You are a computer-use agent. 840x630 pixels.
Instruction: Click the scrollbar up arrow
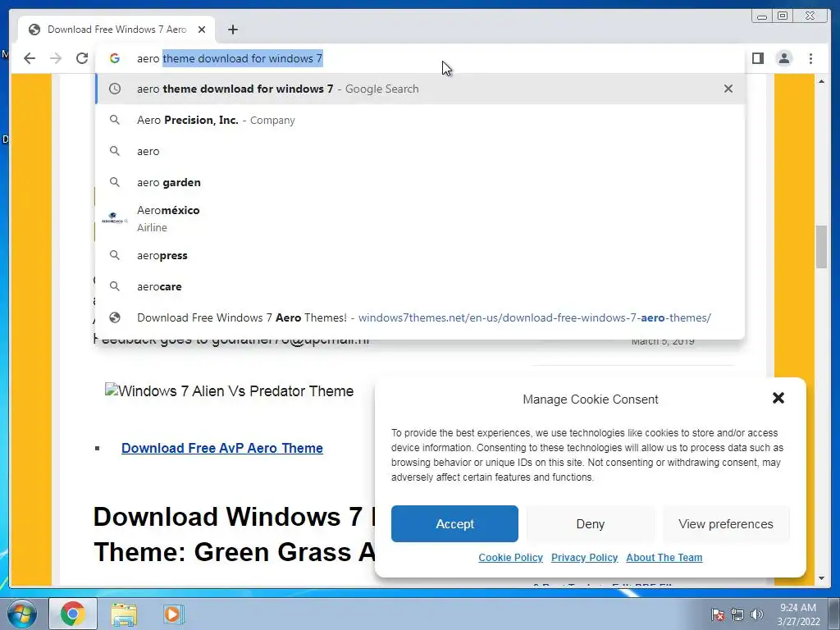821,81
